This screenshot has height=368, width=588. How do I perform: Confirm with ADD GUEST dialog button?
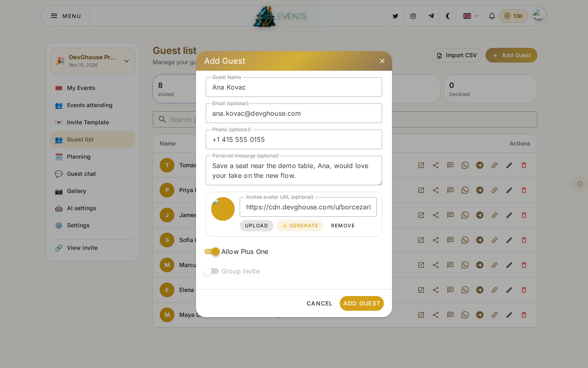click(x=362, y=303)
